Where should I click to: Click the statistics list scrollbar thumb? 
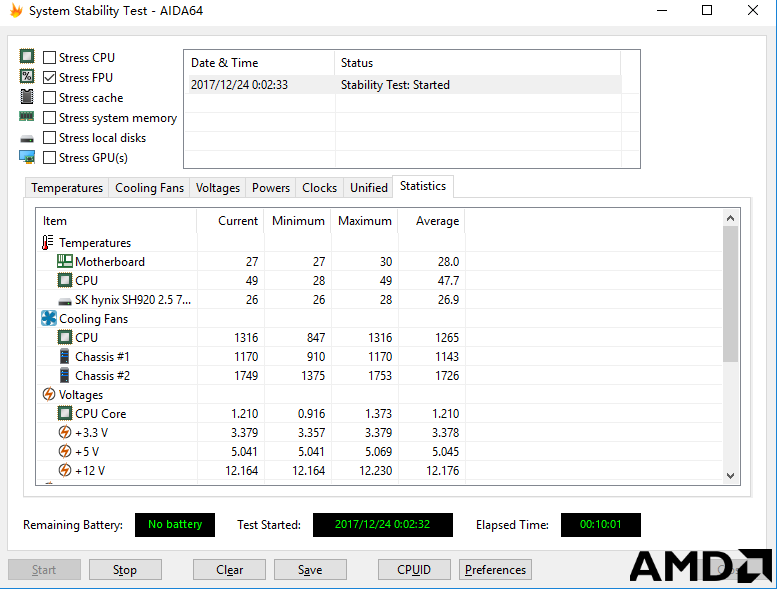730,294
